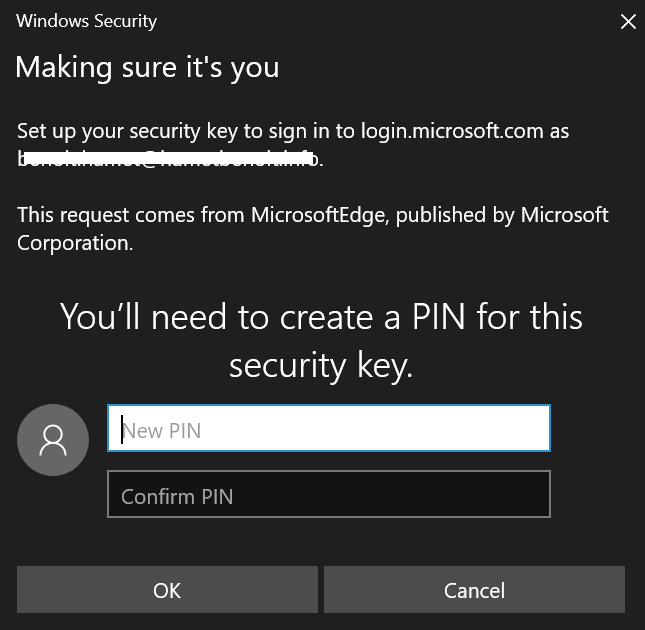The image size is (645, 630).
Task: Click the words "sign in to"
Action: pos(315,131)
